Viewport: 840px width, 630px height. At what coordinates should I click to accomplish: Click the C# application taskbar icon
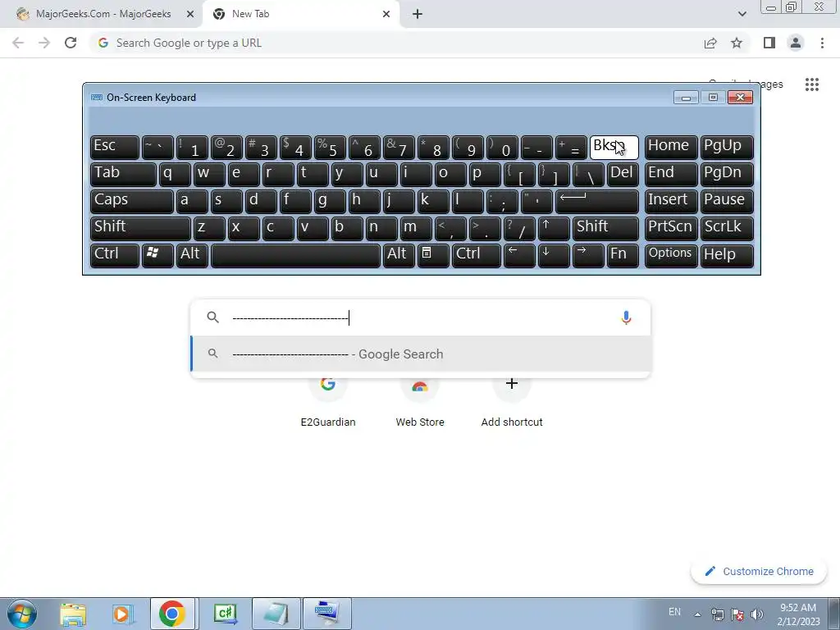pos(226,614)
